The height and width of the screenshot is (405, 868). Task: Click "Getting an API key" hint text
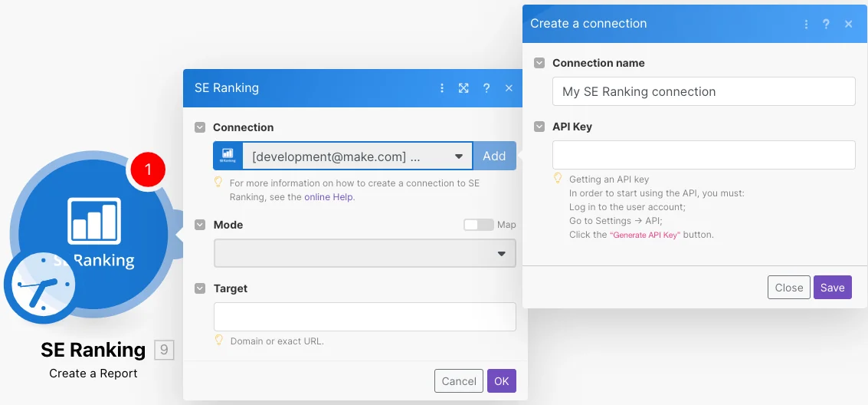click(x=609, y=179)
